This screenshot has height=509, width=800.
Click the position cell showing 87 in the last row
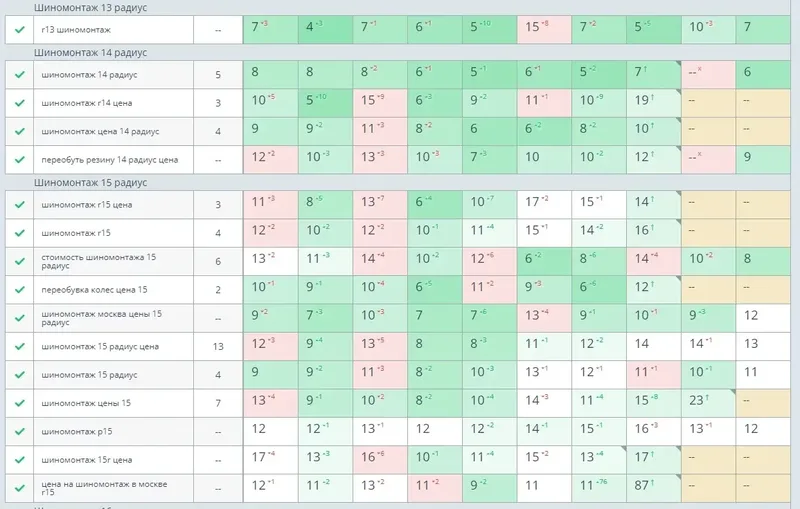653,487
